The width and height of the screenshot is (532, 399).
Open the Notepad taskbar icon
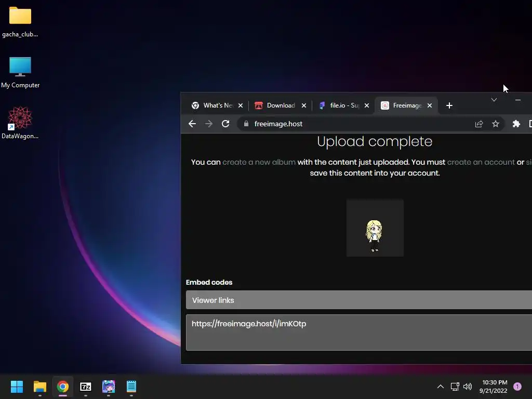pyautogui.click(x=131, y=387)
